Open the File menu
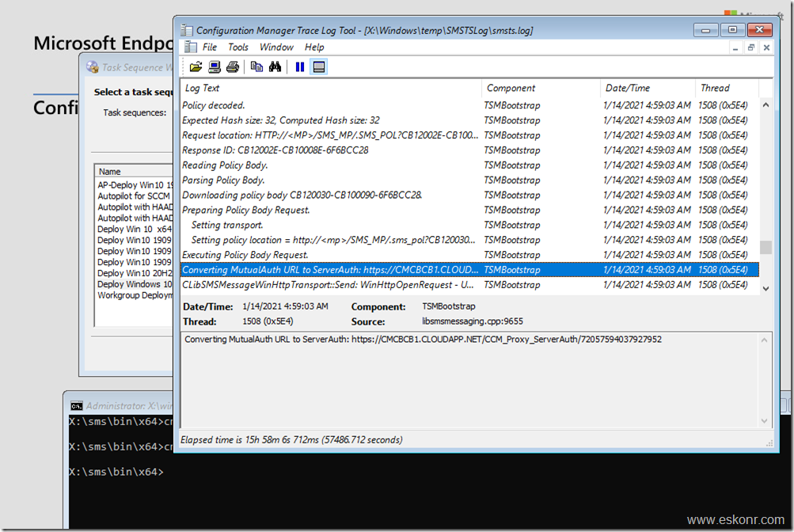 coord(210,47)
